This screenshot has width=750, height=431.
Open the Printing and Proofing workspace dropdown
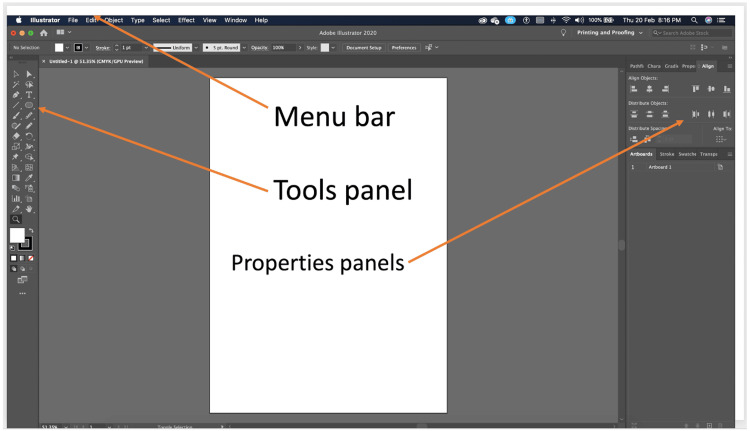click(609, 33)
